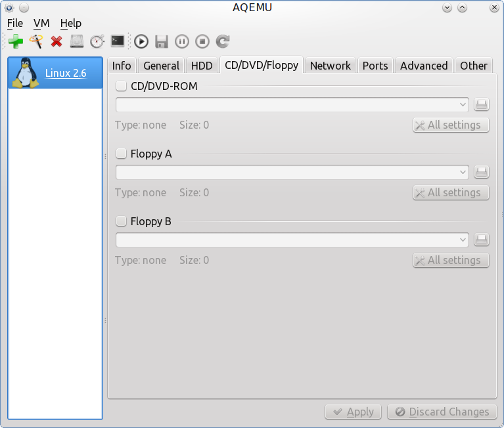Click the window menu gear icon in title bar

coord(9,7)
